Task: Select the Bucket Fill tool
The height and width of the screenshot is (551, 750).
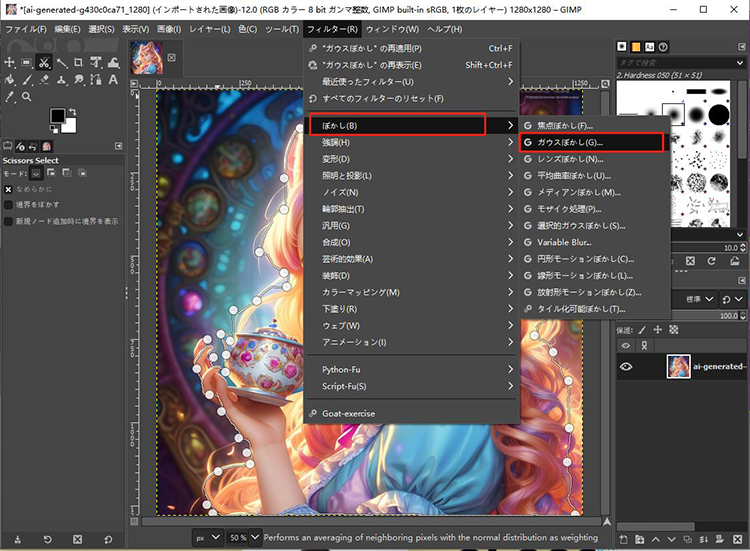Action: [10, 79]
